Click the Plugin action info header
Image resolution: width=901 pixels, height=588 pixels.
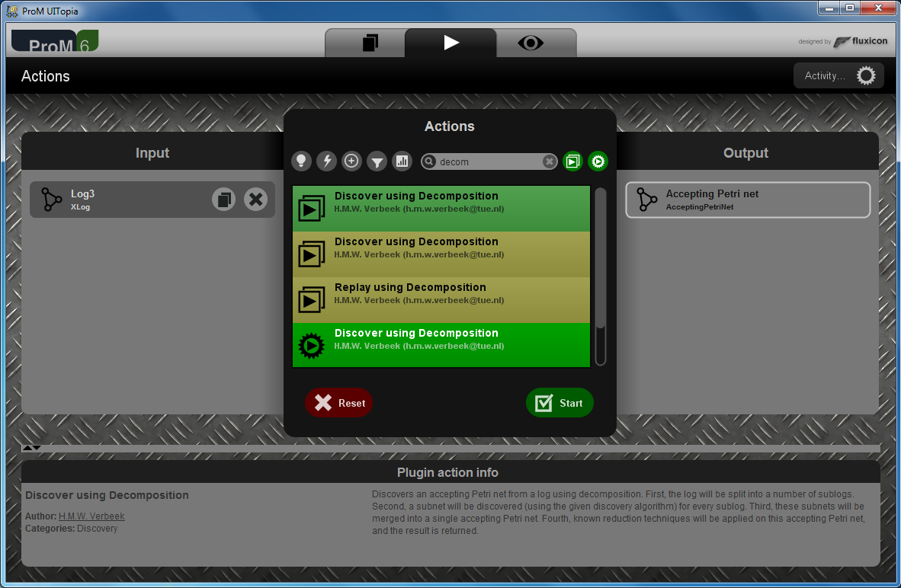click(450, 472)
